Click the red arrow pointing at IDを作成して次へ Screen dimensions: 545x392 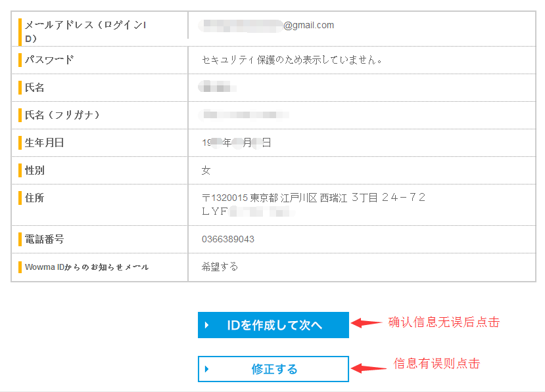click(366, 322)
